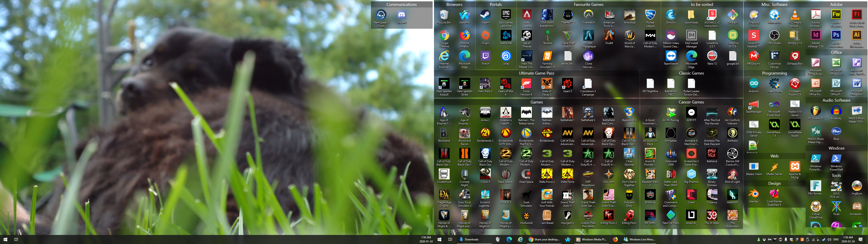
Task: Open Golf With Your Friends icon
Action: point(547,199)
